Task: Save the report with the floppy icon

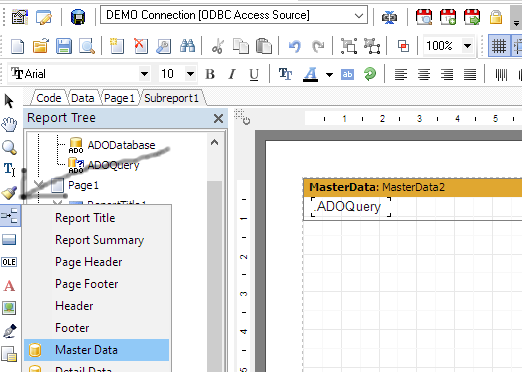Action: [64, 46]
